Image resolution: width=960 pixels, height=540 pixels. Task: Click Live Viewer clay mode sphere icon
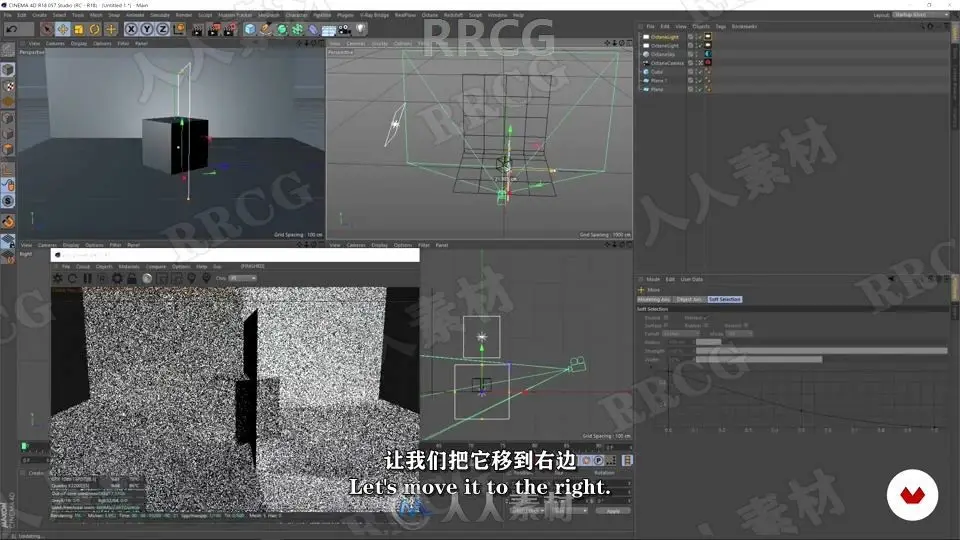147,278
